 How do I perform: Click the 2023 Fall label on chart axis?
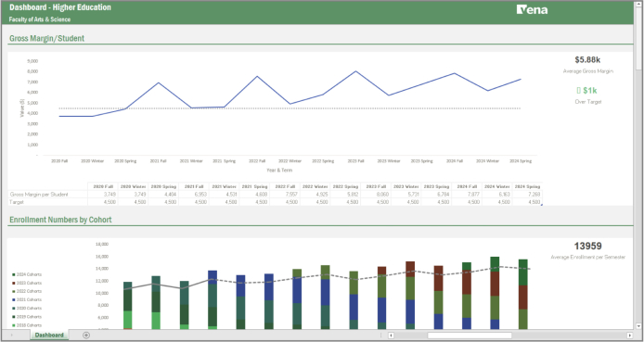(355, 161)
